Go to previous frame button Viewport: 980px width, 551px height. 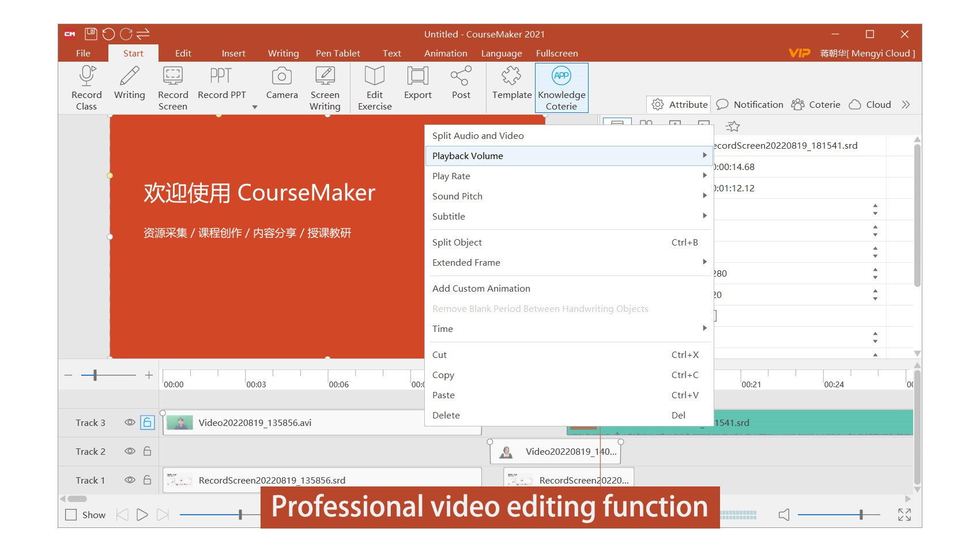122,515
